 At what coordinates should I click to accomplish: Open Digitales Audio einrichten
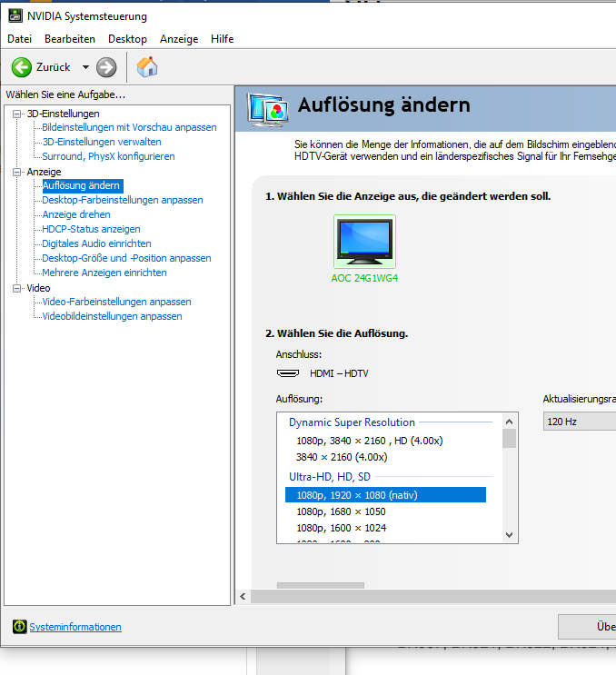tap(96, 243)
